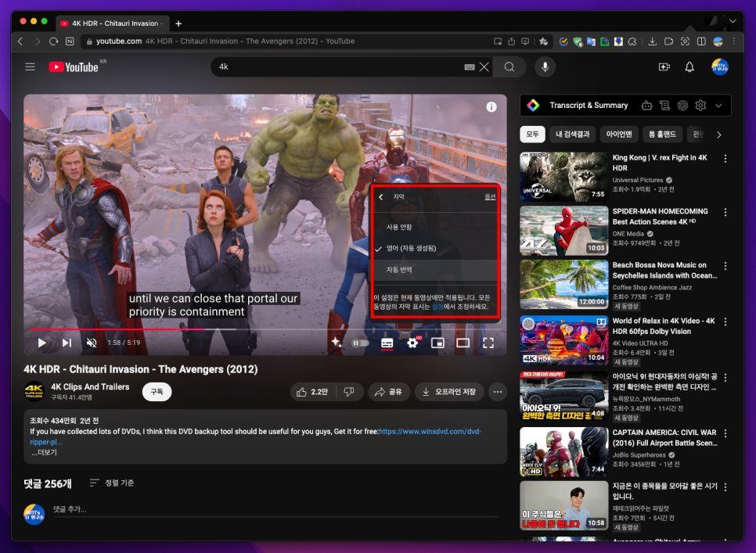Clear the search text with X
Viewport: 756px width, 553px height.
click(484, 67)
